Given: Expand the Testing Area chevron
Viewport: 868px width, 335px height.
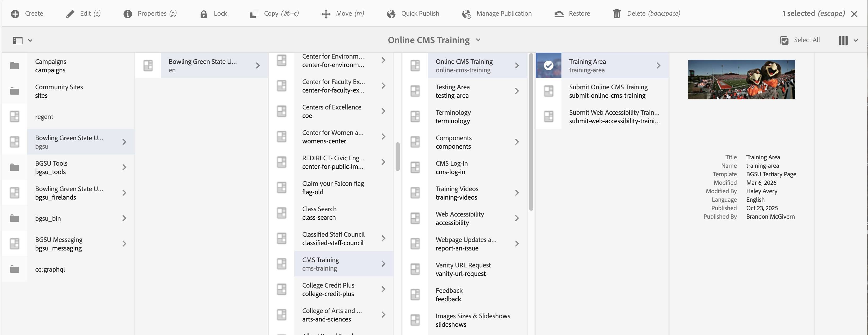Looking at the screenshot, I should click(x=517, y=91).
